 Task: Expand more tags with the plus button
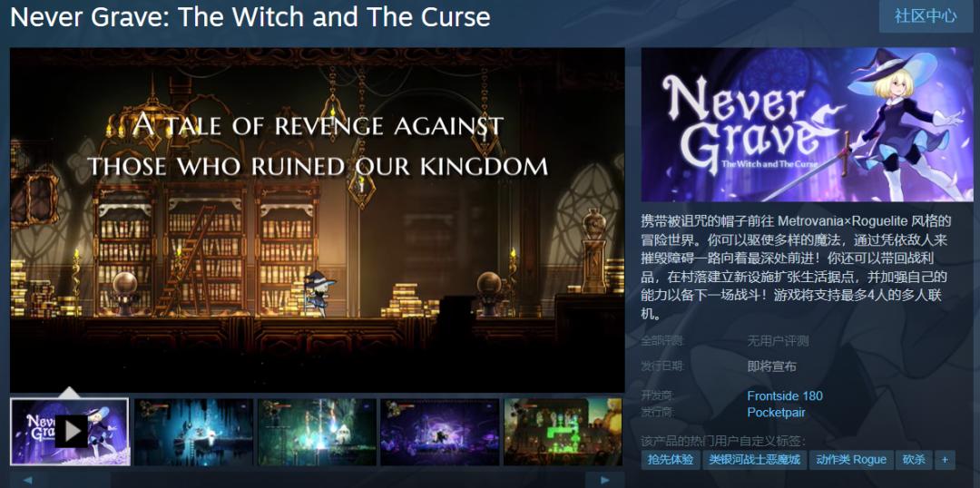coord(945,460)
